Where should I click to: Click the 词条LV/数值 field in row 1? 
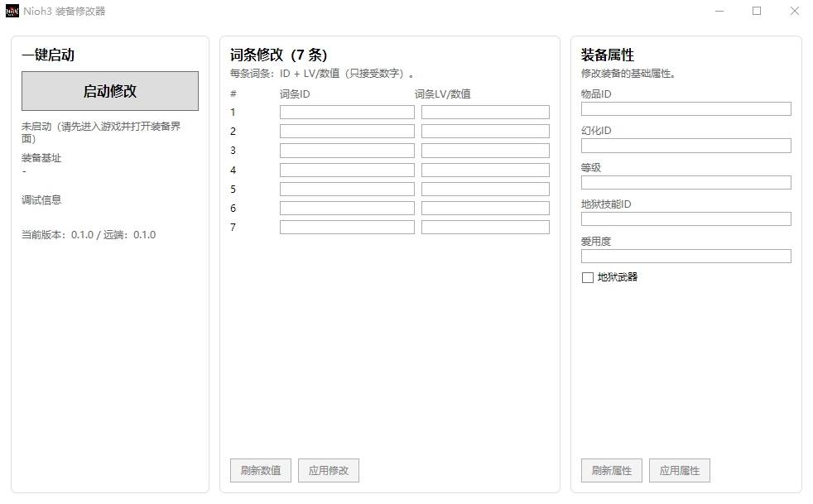[x=485, y=113]
